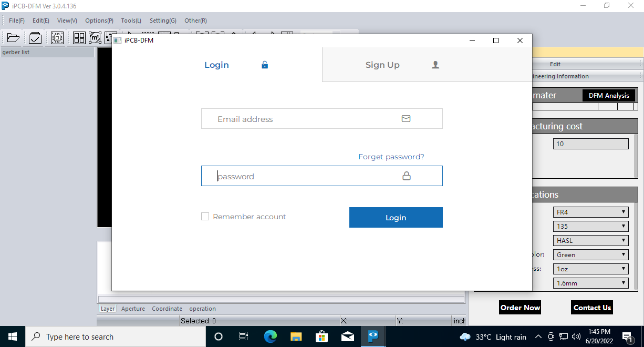Screen dimensions: 644x347
Task: Close the iPCB-DFM login dialog
Action: 520,40
